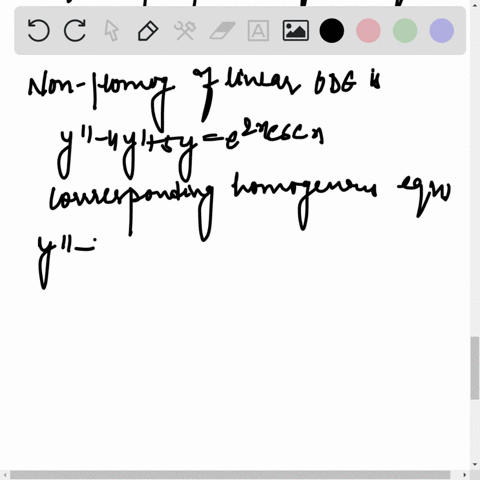Screen dimensions: 480x480
Task: Choose the pink pen color
Action: click(368, 31)
